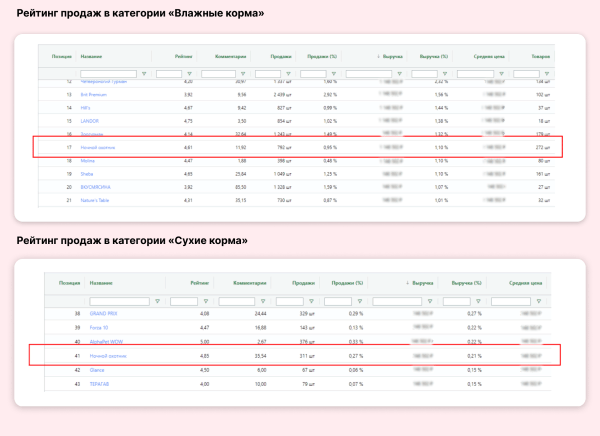600x436 pixels.
Task: Sort by Продажи header in Сухие корма table
Action: click(x=303, y=283)
